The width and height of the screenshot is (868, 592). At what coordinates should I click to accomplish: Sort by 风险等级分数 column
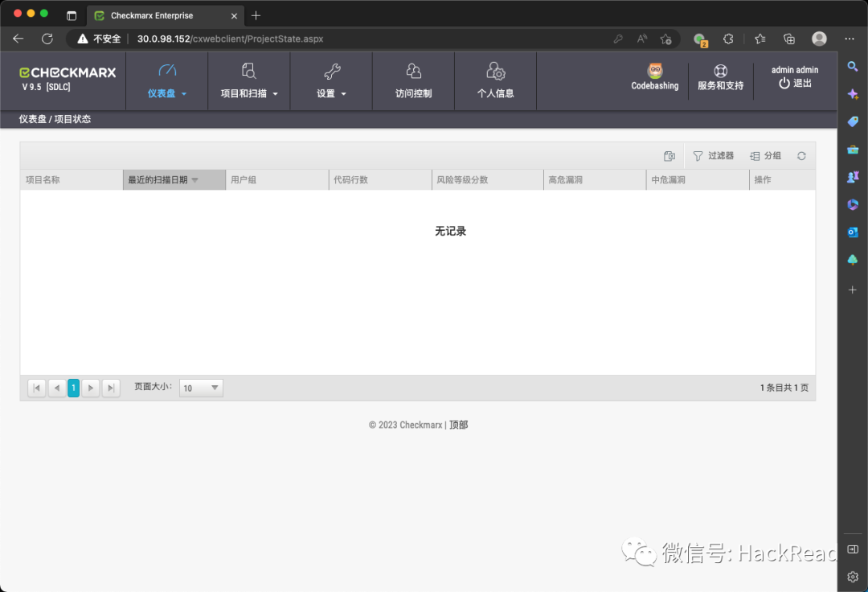tap(487, 180)
